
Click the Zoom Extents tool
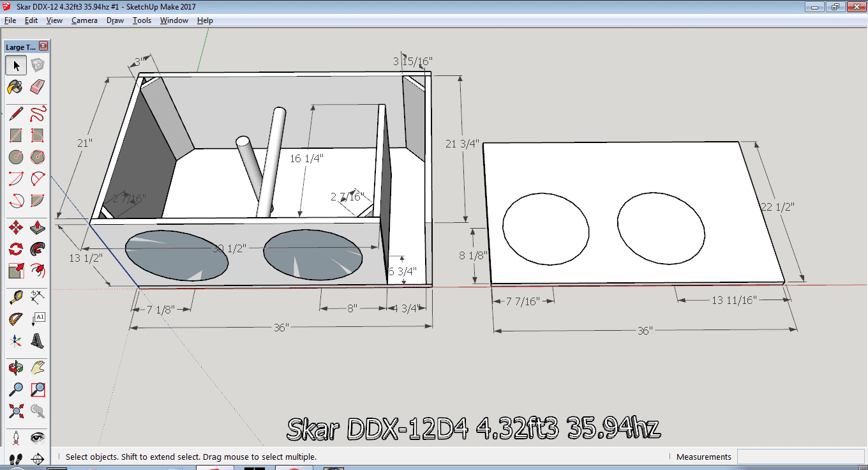16,411
